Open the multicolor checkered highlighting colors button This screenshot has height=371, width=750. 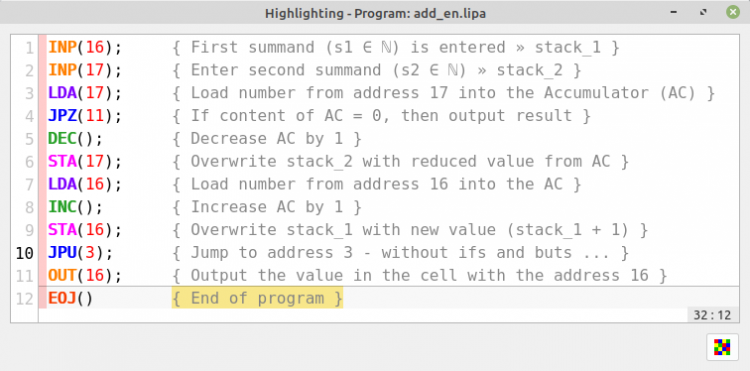click(x=722, y=347)
